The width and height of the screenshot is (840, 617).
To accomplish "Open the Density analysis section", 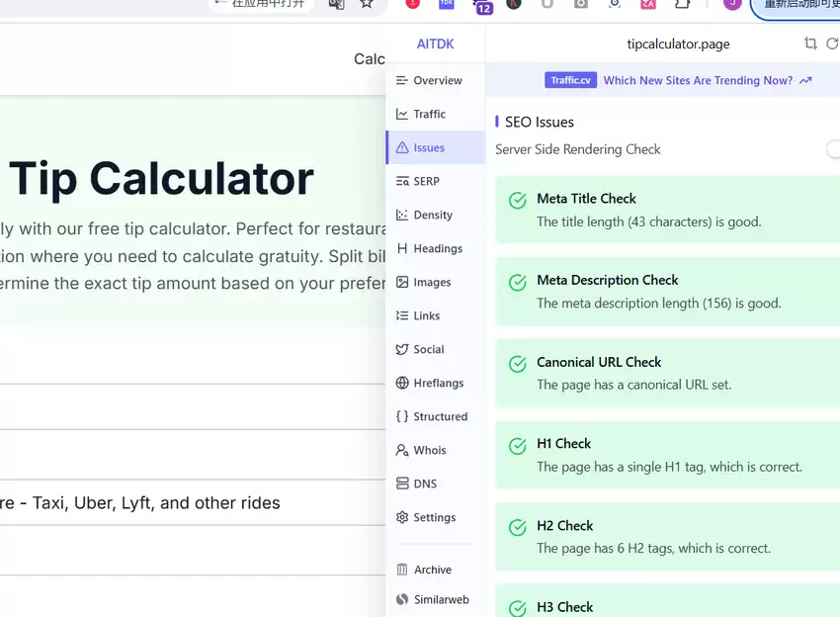I will [435, 215].
